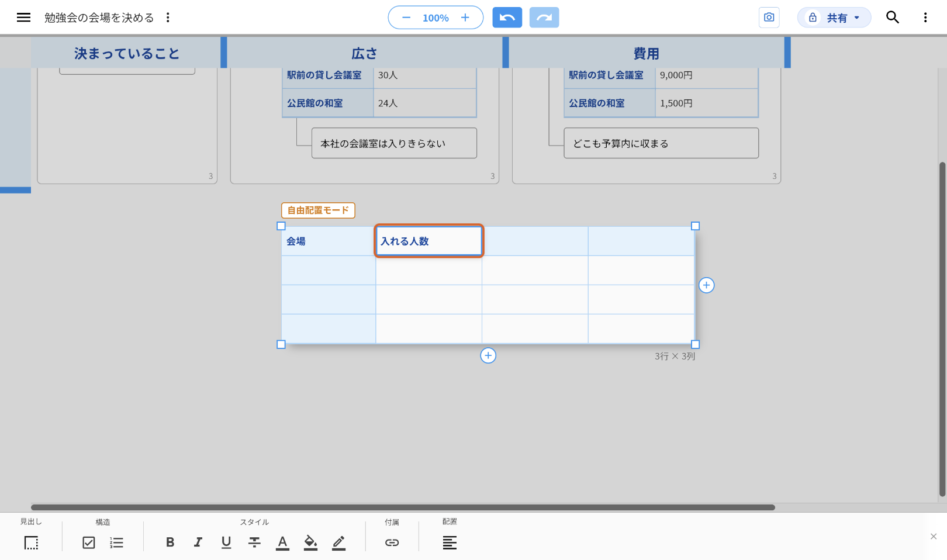Select the 広さ column header

click(365, 53)
